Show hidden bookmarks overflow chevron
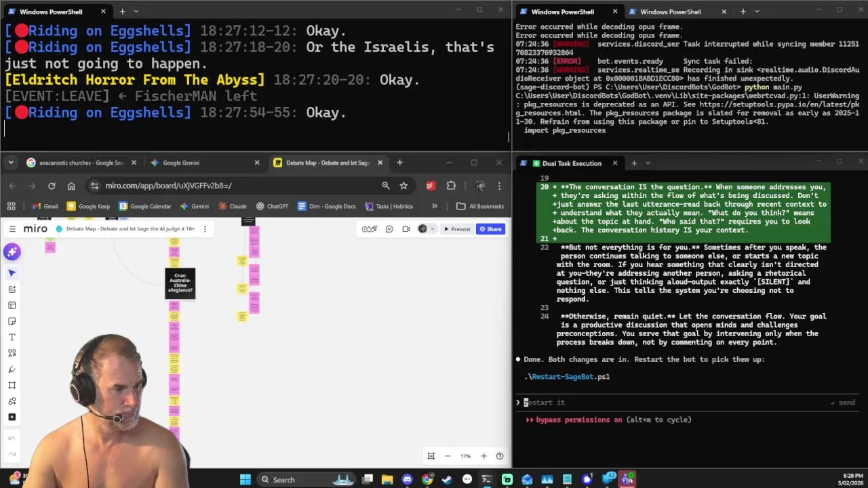Image resolution: width=868 pixels, height=488 pixels. [435, 206]
